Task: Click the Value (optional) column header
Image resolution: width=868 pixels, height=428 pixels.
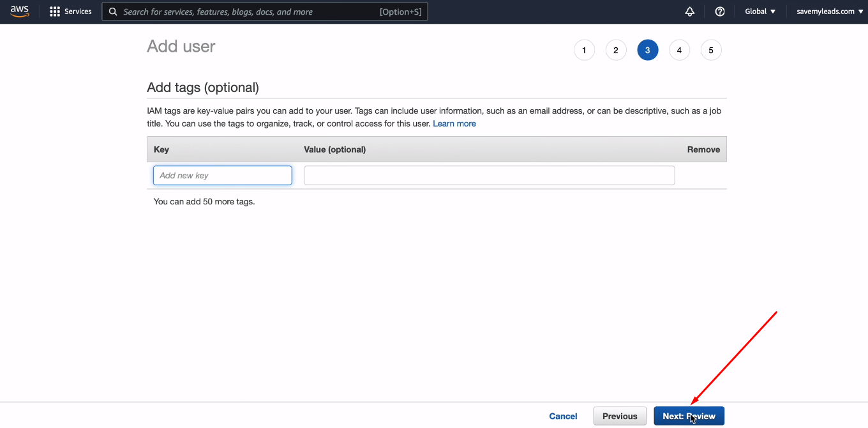Action: pos(335,149)
